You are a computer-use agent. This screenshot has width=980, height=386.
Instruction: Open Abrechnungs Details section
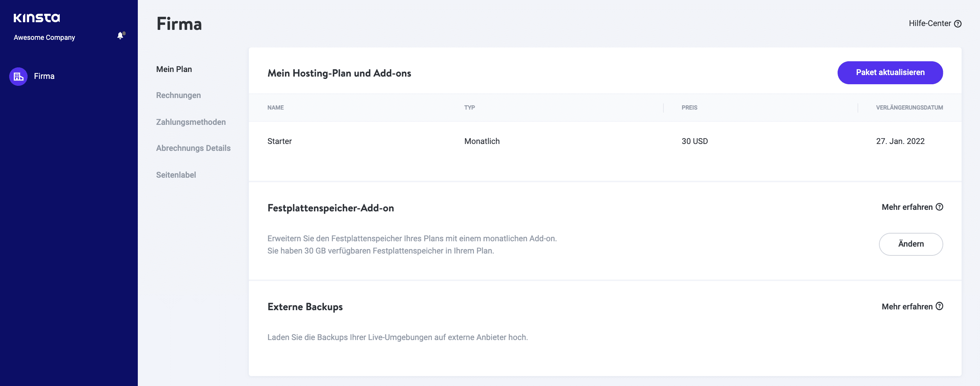[193, 148]
